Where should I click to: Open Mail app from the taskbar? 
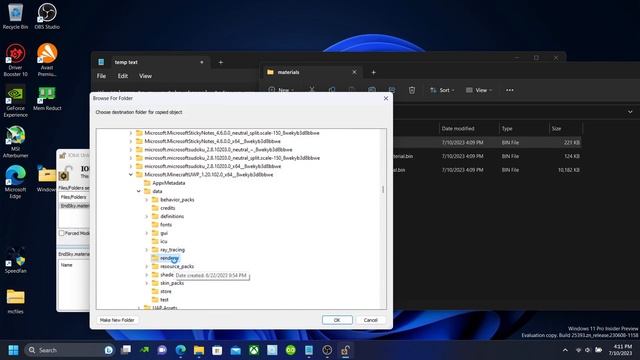(236, 350)
